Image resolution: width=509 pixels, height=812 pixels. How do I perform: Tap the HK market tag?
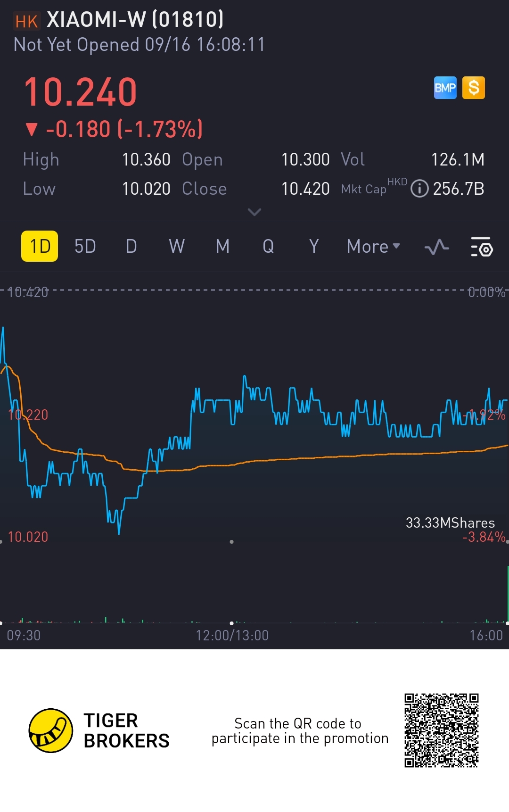coord(26,21)
